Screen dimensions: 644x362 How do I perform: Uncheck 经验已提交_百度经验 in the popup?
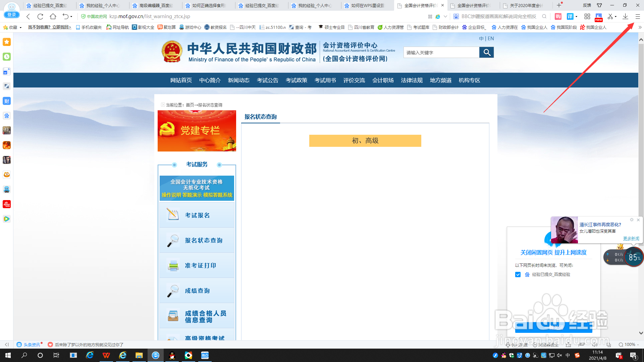tap(518, 275)
